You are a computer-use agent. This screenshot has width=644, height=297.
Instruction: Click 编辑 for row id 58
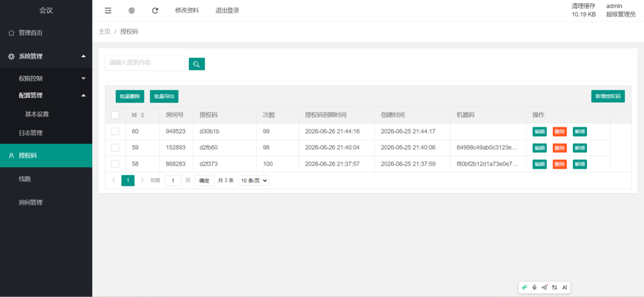(x=539, y=164)
